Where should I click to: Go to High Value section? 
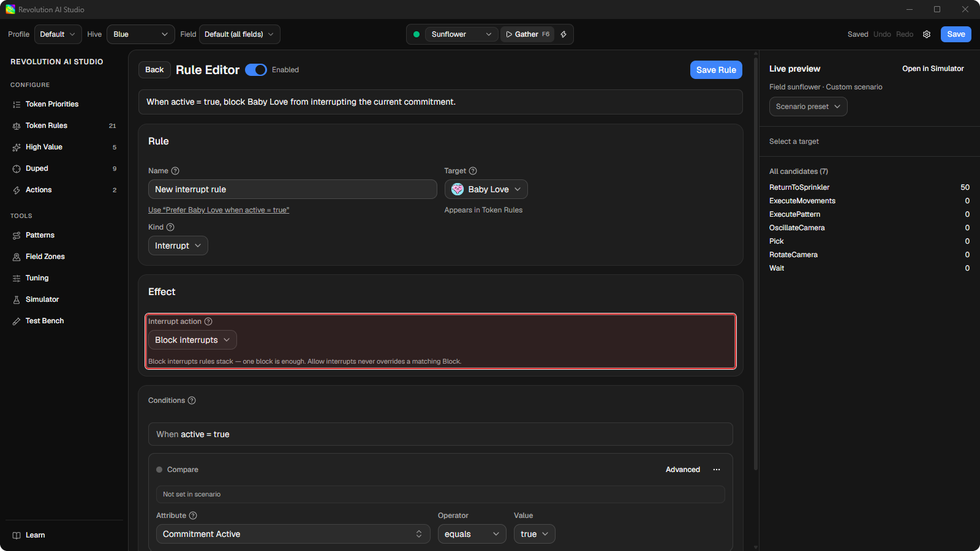pos(64,147)
